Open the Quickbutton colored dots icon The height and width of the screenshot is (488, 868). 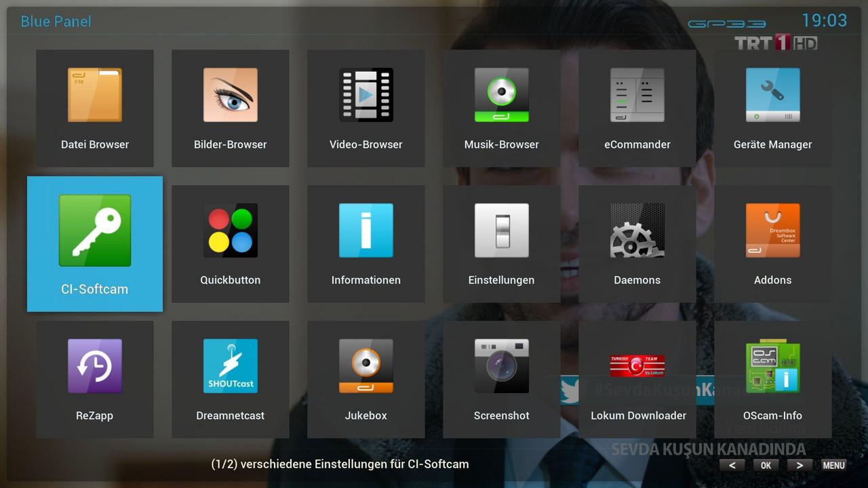(231, 230)
